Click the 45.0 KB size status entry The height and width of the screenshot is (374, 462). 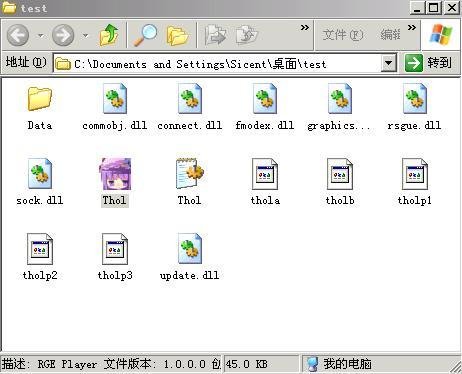coord(247,364)
